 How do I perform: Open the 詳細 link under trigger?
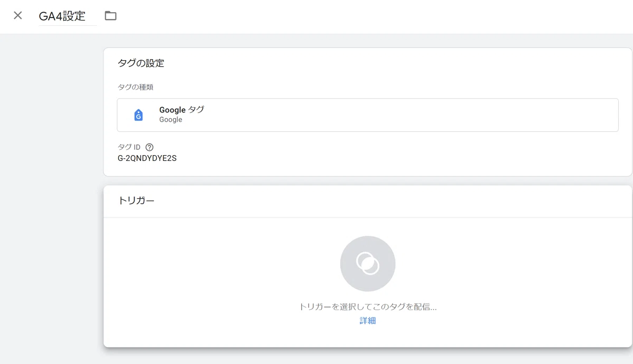point(368,320)
